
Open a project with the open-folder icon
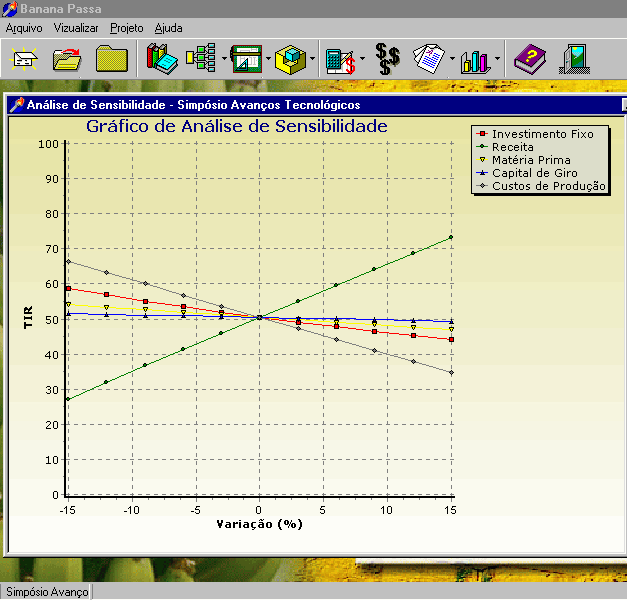(67, 60)
